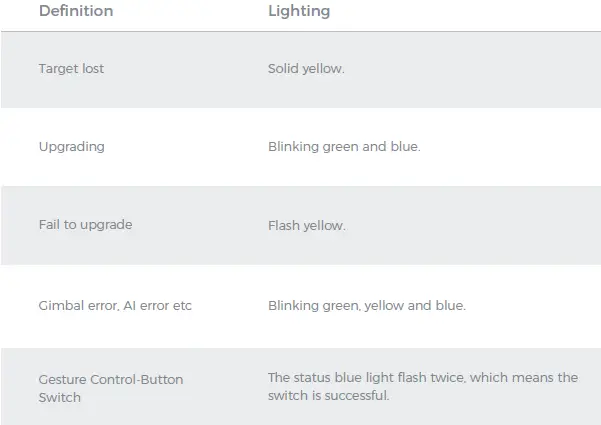This screenshot has width=601, height=425.
Task: Click the Flash yellow lighting text
Action: click(306, 226)
